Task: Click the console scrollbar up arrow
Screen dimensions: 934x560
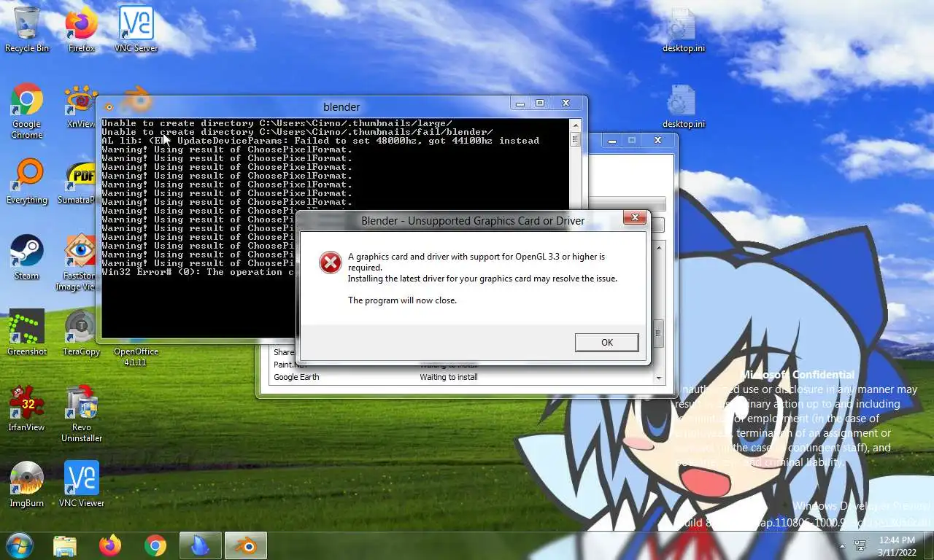Action: pyautogui.click(x=575, y=125)
